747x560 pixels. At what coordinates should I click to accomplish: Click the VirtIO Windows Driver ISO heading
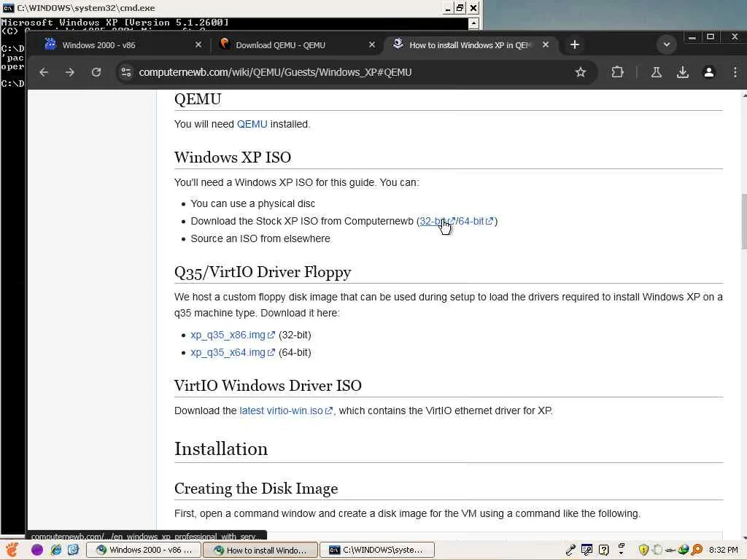click(268, 386)
